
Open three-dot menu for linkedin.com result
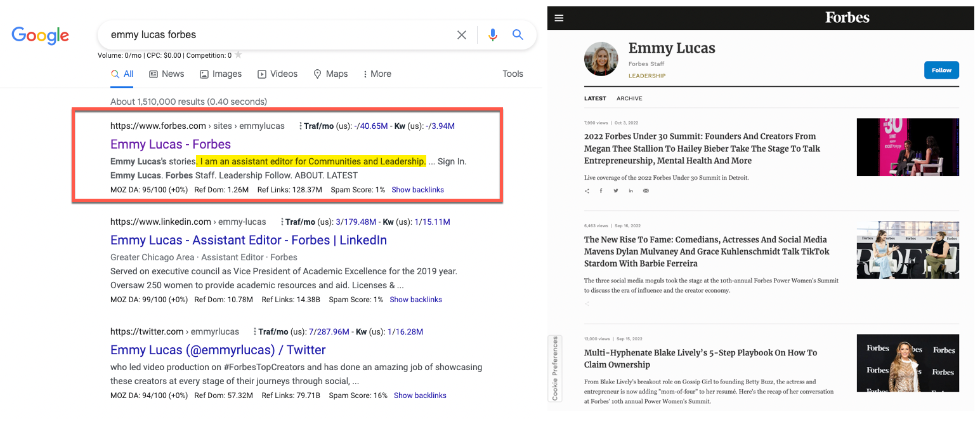(282, 222)
